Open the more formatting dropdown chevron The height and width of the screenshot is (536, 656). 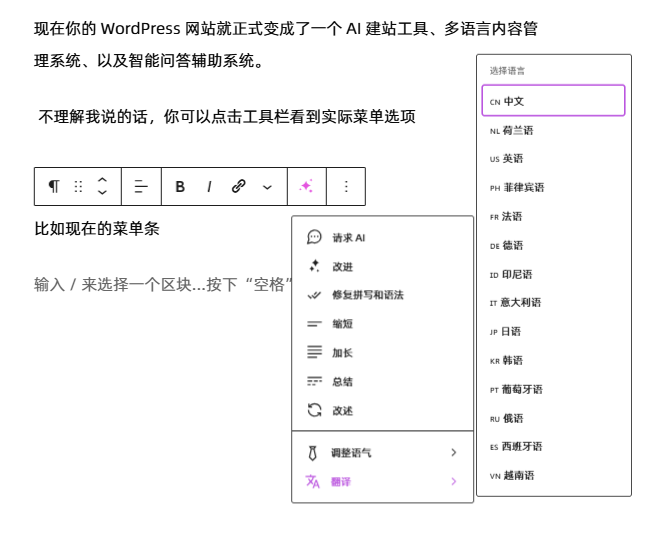coord(267,187)
